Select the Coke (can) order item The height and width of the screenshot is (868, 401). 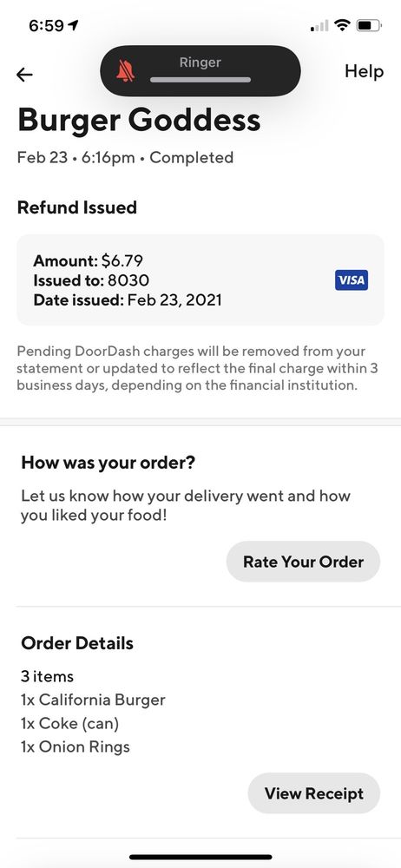click(69, 723)
